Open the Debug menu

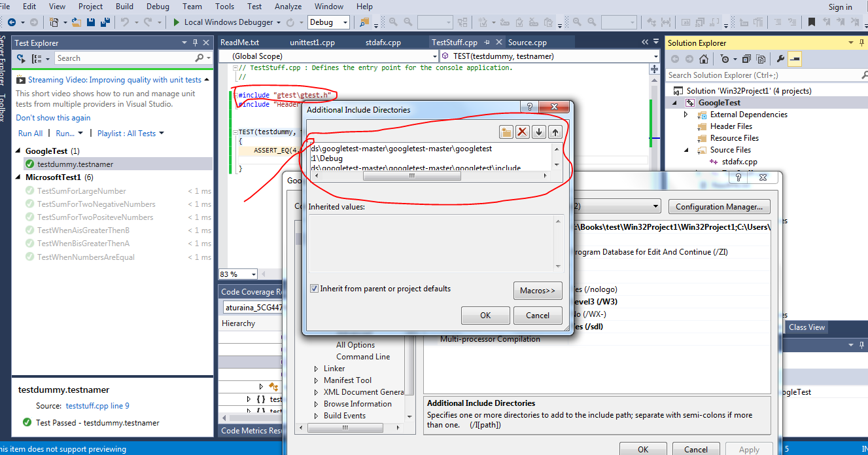(x=158, y=7)
